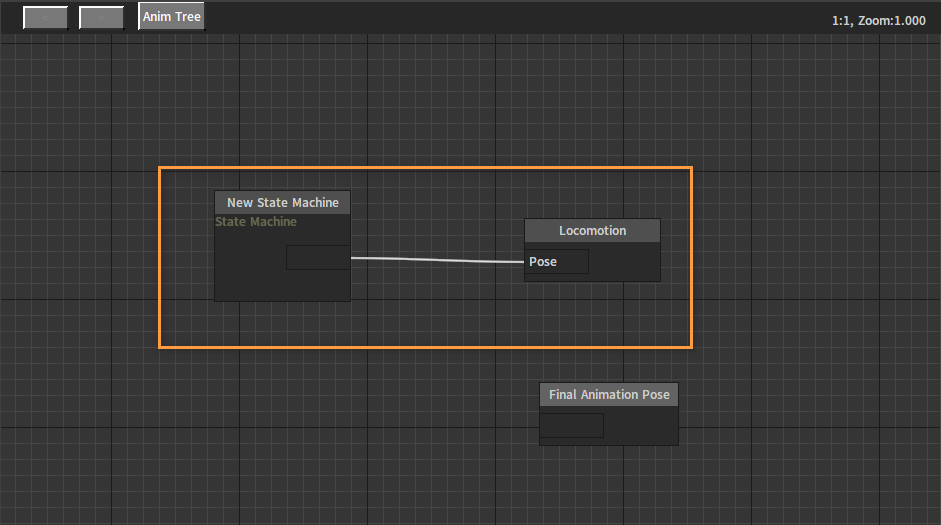Select the New State Machine node title
Image resolution: width=941 pixels, height=525 pixels.
point(282,202)
